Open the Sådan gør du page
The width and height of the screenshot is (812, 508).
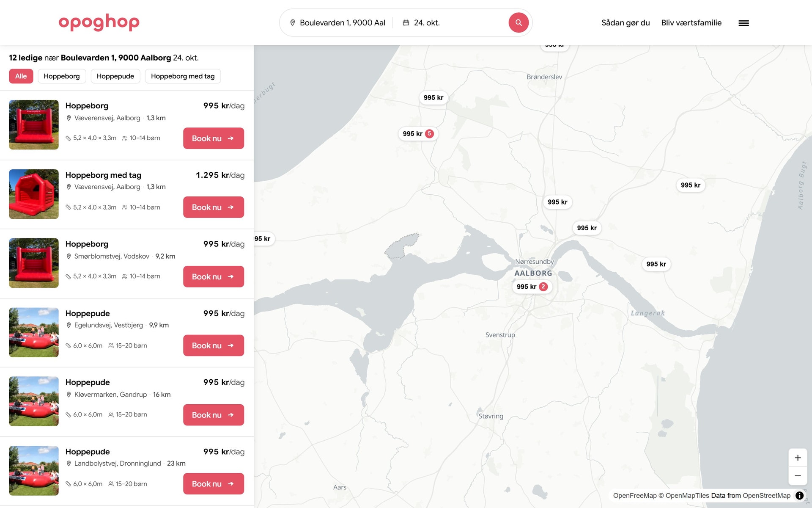625,23
